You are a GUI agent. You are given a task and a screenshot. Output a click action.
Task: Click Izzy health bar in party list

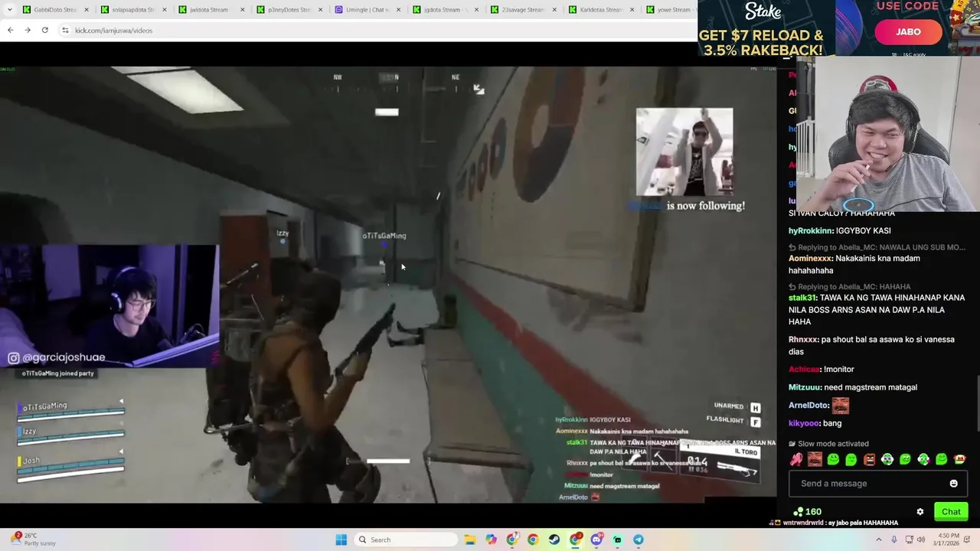(x=70, y=439)
